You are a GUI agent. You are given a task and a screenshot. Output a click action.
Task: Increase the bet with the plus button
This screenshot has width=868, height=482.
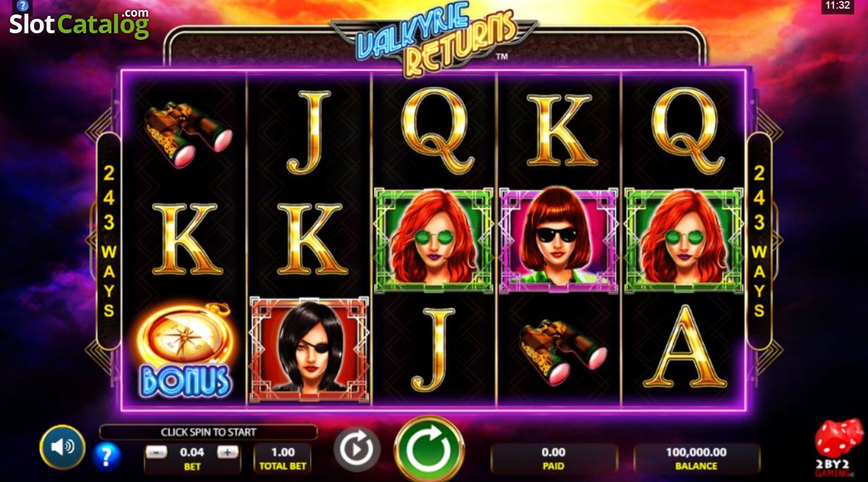point(227,452)
